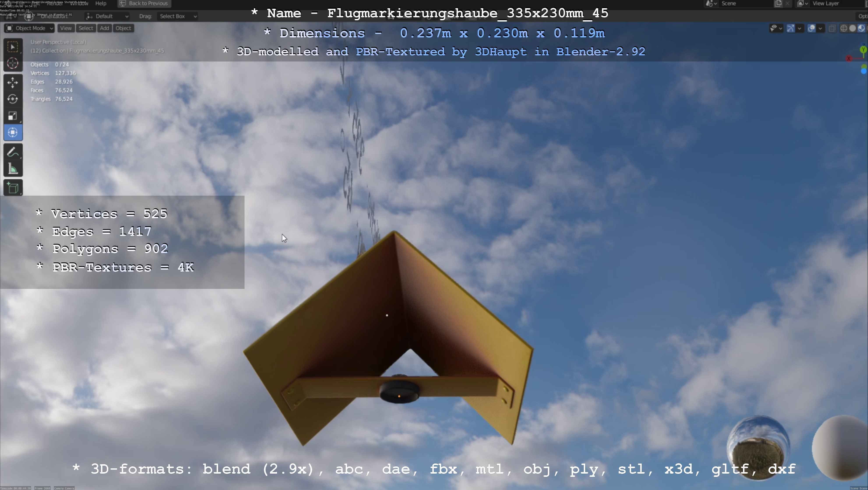Click the red X axis gizmo ball
The width and height of the screenshot is (868, 490).
(849, 59)
